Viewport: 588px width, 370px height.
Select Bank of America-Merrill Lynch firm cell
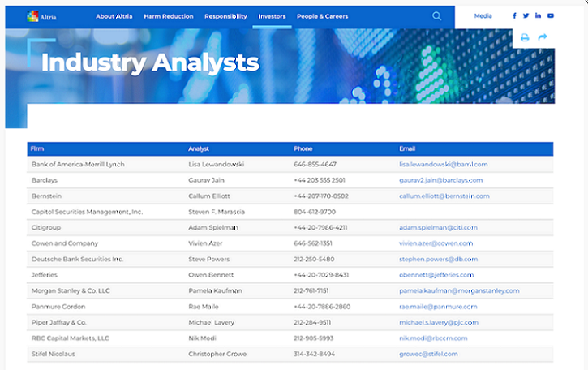(78, 165)
